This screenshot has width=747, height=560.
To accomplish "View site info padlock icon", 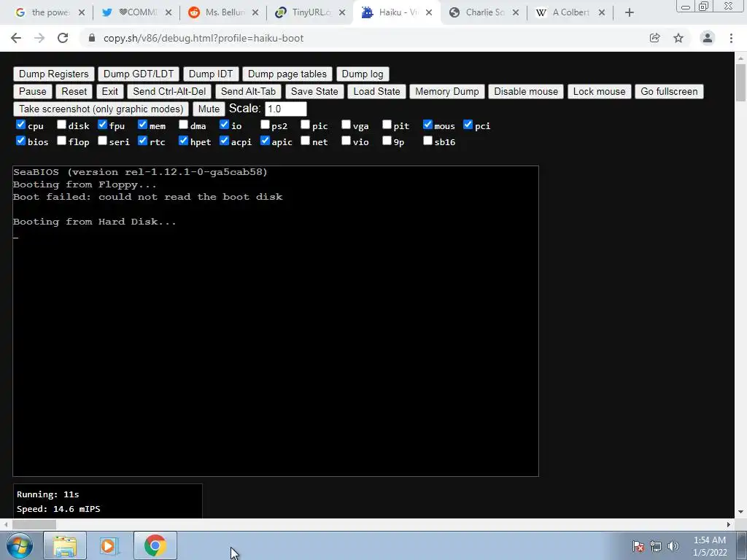I will point(92,38).
